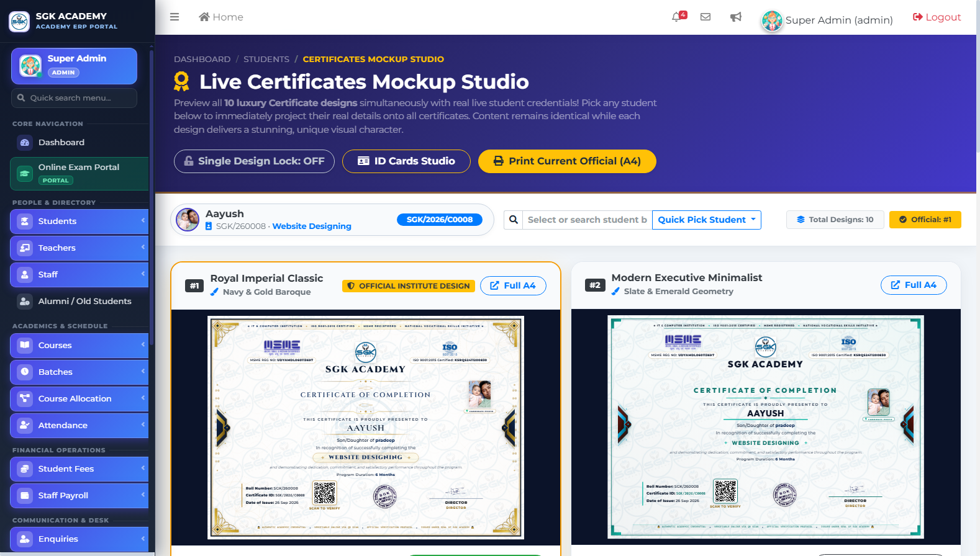Toggle the hamburger sidebar menu icon

click(x=175, y=17)
